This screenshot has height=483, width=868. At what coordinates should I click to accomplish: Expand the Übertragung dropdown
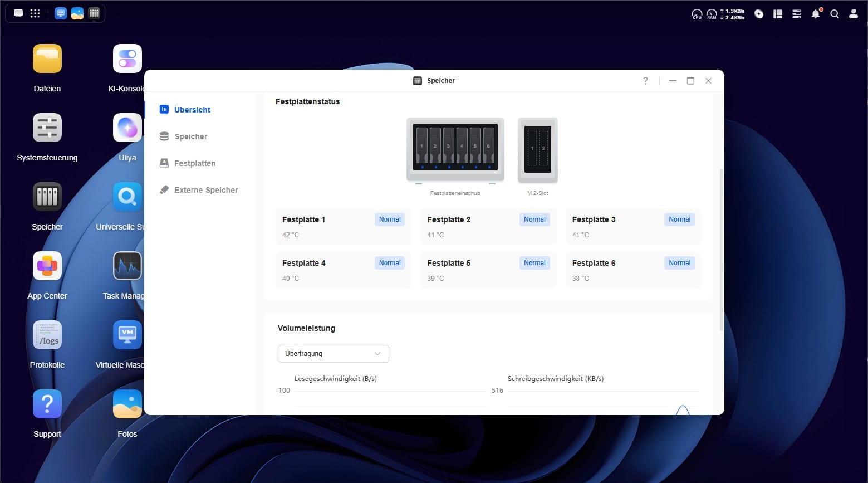pyautogui.click(x=333, y=354)
